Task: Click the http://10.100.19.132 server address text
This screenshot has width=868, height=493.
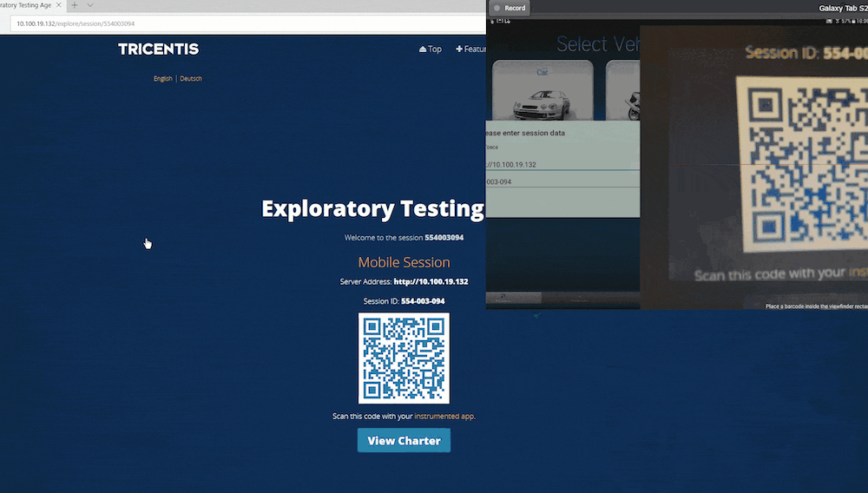Action: click(x=431, y=281)
